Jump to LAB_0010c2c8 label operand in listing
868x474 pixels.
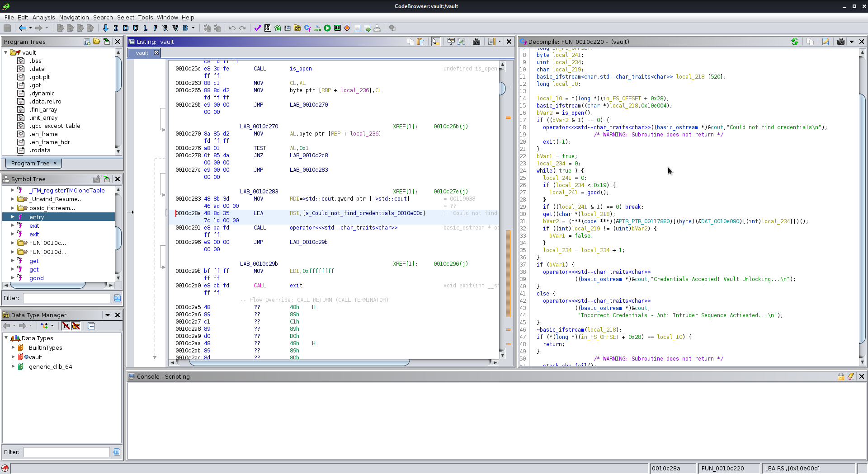309,155
